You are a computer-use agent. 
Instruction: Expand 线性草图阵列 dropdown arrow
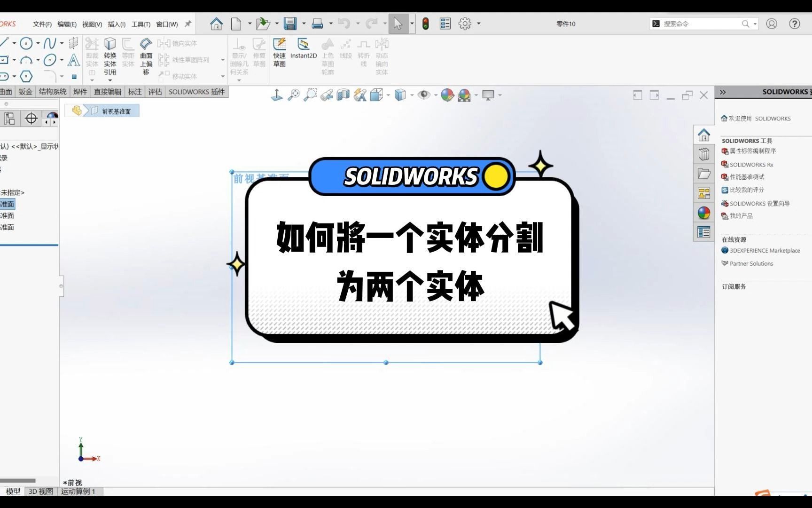click(x=223, y=60)
